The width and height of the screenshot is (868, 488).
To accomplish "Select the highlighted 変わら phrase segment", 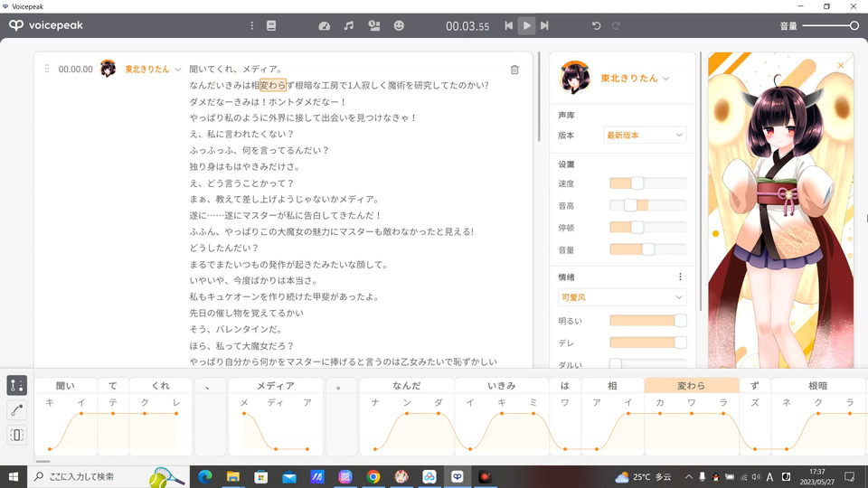I will pyautogui.click(x=692, y=386).
